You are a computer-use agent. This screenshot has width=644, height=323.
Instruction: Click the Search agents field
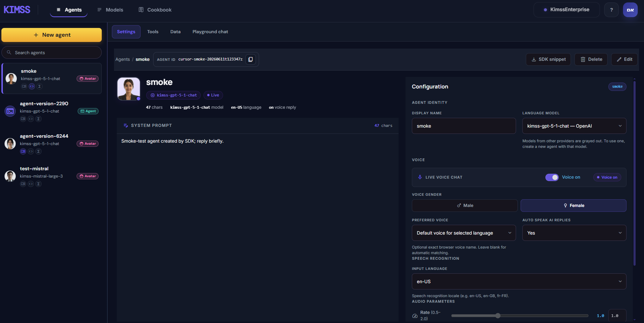coord(52,52)
